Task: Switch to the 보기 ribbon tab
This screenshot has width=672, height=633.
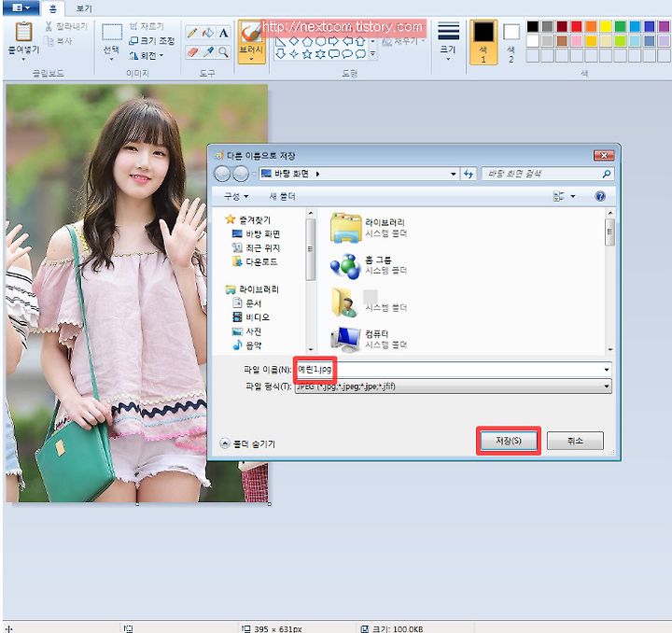Action: point(84,8)
